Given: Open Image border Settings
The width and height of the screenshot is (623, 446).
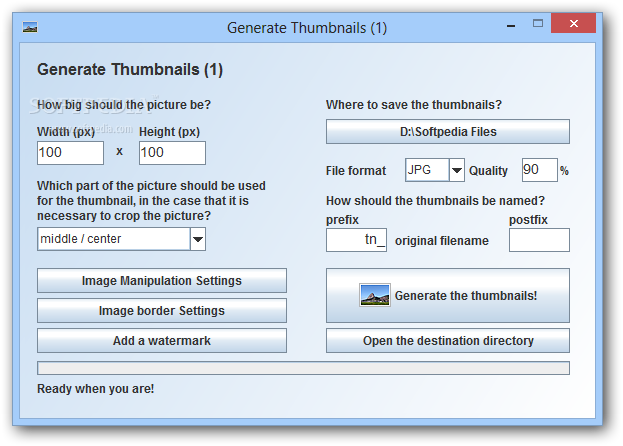Looking at the screenshot, I should coord(162,311).
